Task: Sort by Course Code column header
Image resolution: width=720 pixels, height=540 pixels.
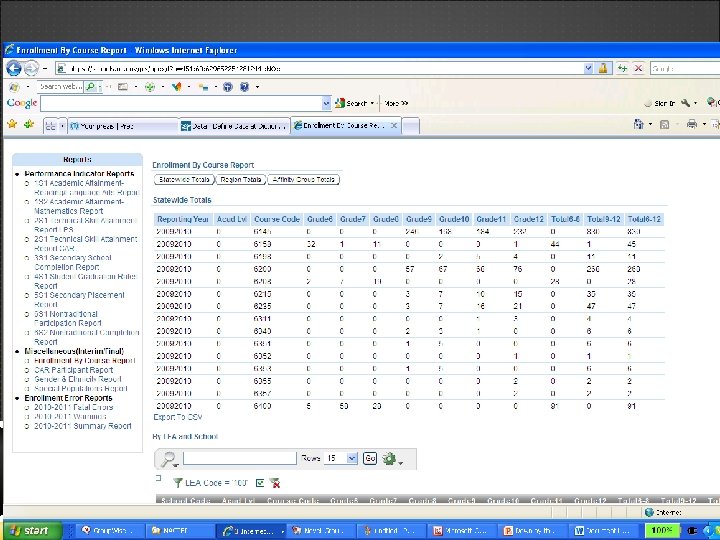Action: point(277,219)
